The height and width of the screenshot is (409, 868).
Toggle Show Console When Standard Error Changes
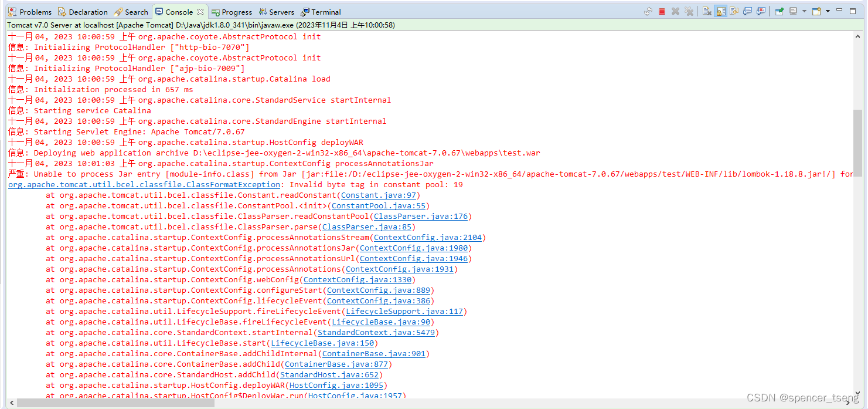pos(761,11)
